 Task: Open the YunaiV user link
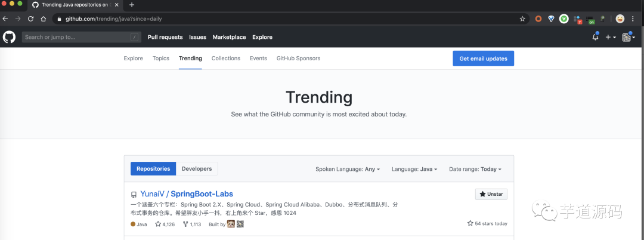152,193
